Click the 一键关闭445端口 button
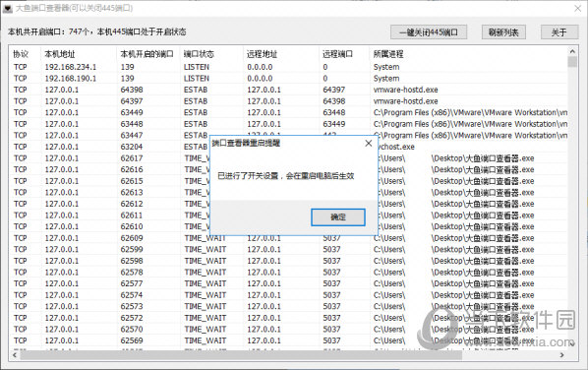 pyautogui.click(x=429, y=32)
